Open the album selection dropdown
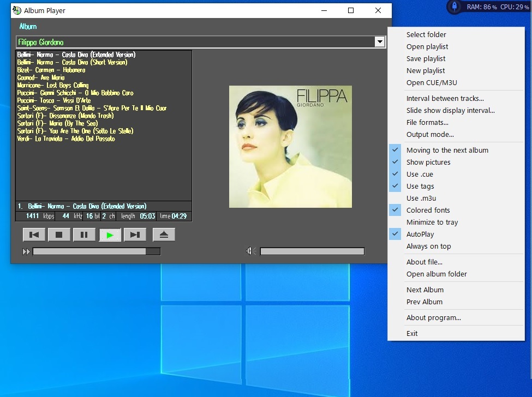 (x=379, y=41)
